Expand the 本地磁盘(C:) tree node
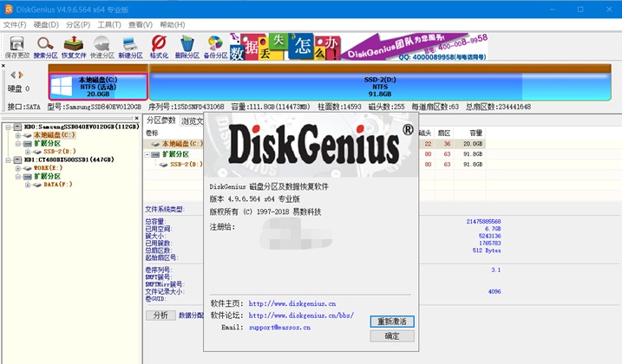Screen dimensions: 622x364 click(18, 135)
